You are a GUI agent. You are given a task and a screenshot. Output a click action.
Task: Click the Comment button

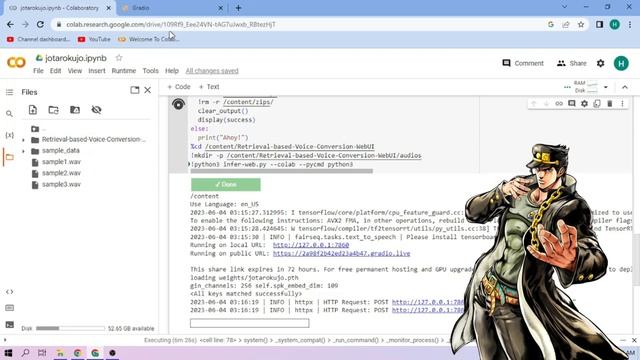[523, 63]
